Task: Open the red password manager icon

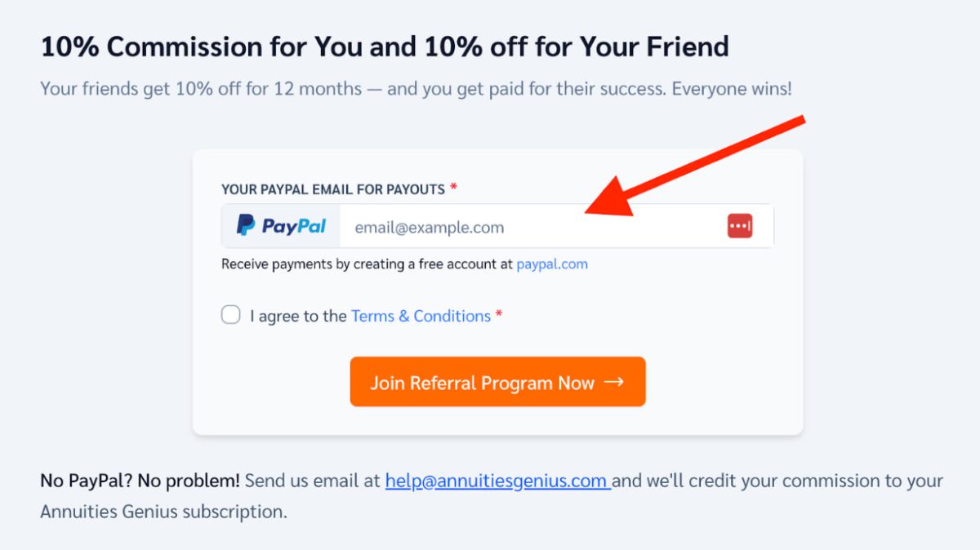Action: click(740, 226)
